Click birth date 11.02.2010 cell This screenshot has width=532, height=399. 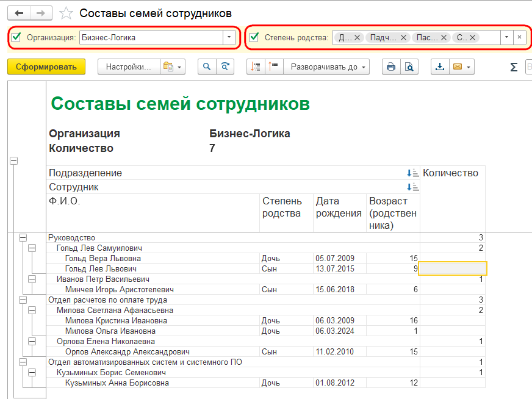click(340, 352)
